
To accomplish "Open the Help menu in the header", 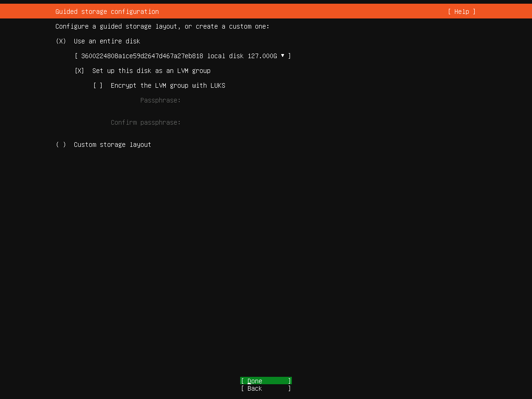I will pyautogui.click(x=461, y=12).
